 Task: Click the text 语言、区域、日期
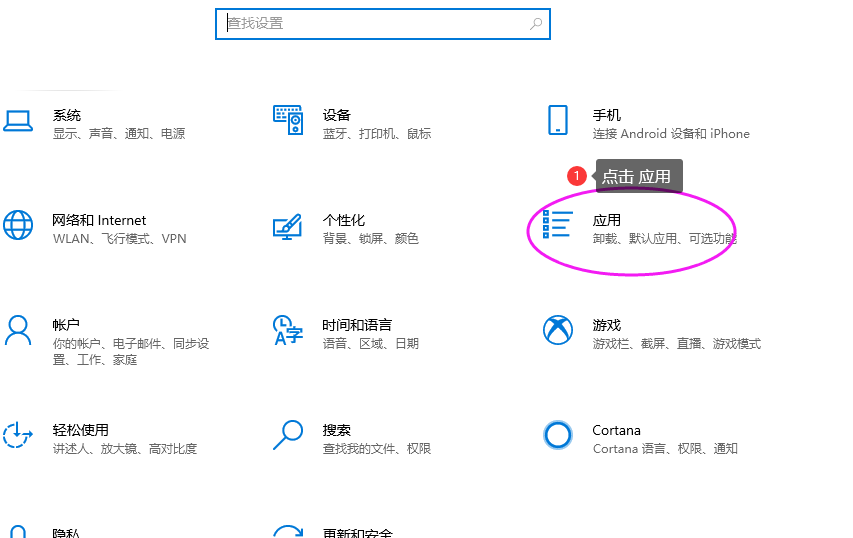tap(370, 343)
